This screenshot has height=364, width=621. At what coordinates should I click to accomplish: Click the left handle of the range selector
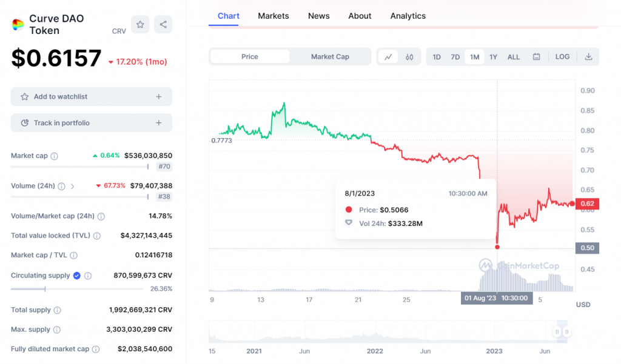point(557,331)
